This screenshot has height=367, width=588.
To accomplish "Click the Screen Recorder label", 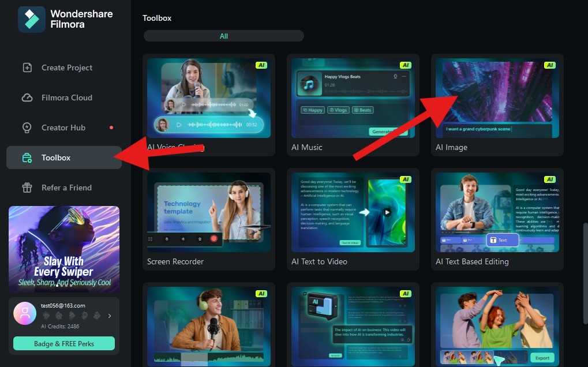I will click(x=175, y=261).
